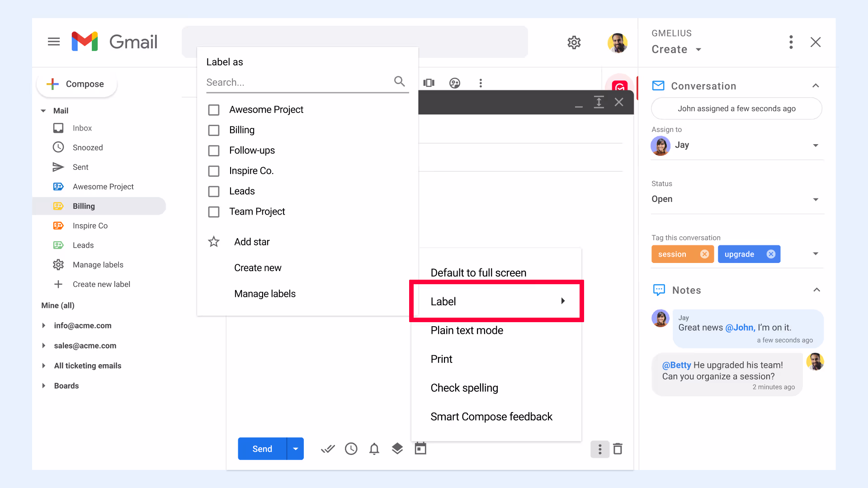Click the calendar icon in compose toolbar
This screenshot has height=488, width=868.
click(x=420, y=448)
